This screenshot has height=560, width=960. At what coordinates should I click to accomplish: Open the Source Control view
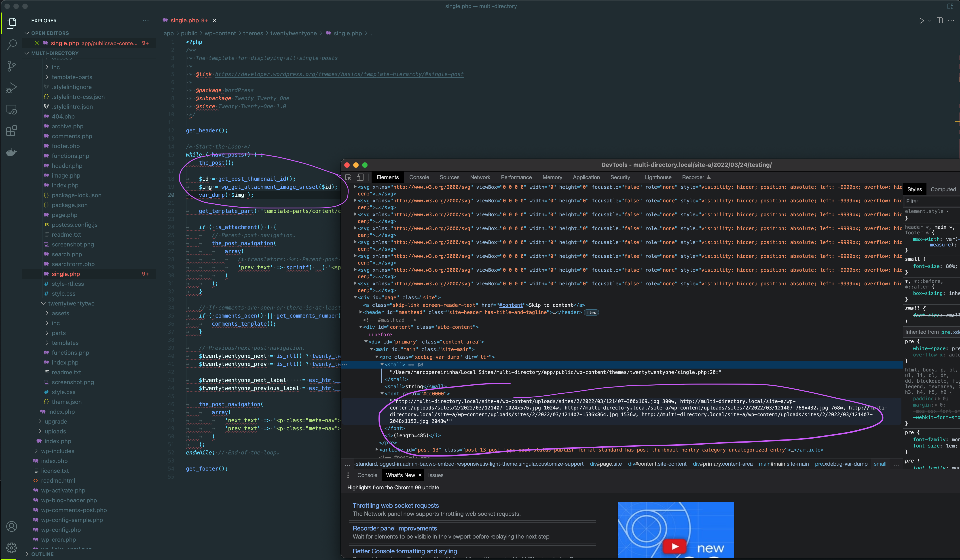click(11, 66)
